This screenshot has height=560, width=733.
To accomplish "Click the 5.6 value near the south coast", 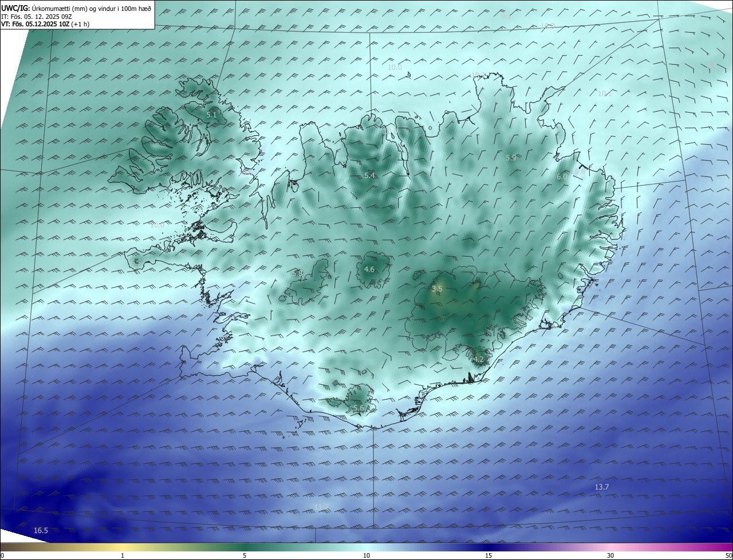I will click(358, 408).
